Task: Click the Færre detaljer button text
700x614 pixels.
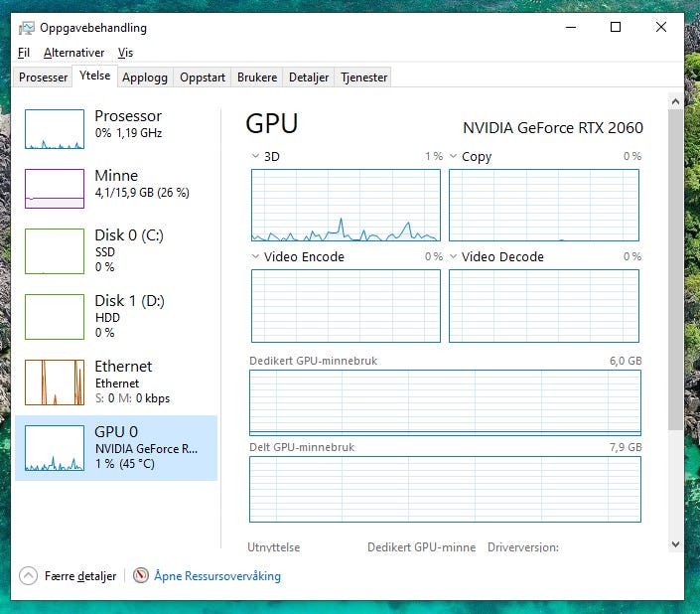Action: click(x=80, y=576)
